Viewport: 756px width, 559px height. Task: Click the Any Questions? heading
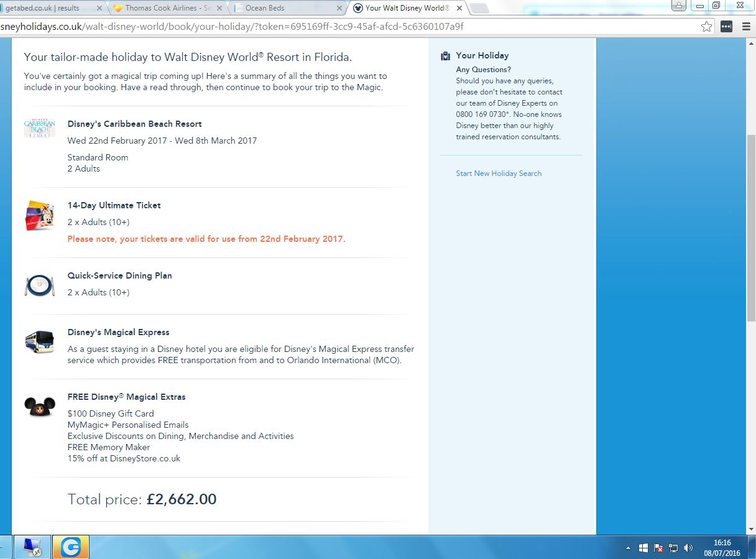pyautogui.click(x=483, y=70)
